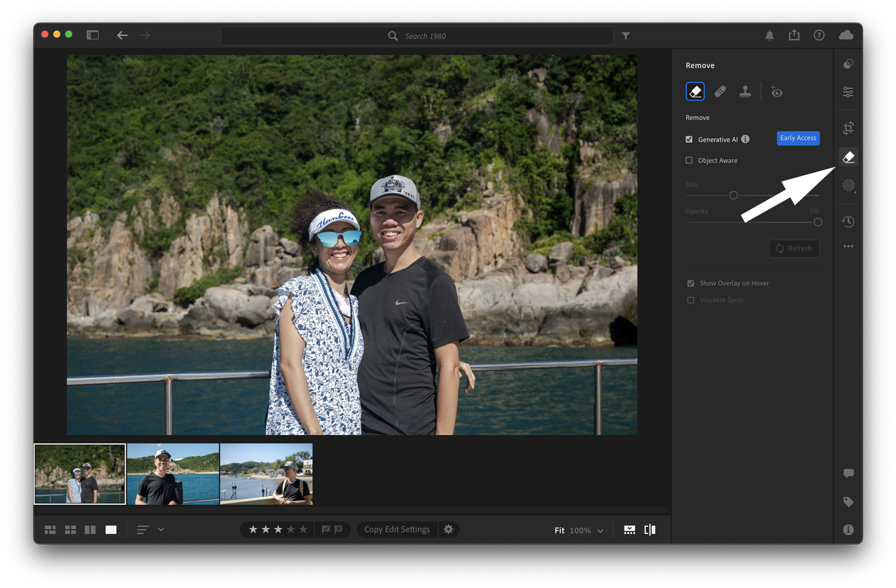Go forward with the right arrow

145,35
